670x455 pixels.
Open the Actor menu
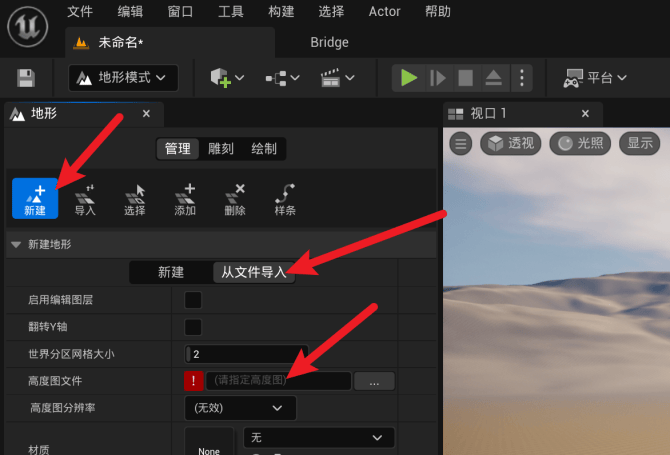click(x=385, y=12)
